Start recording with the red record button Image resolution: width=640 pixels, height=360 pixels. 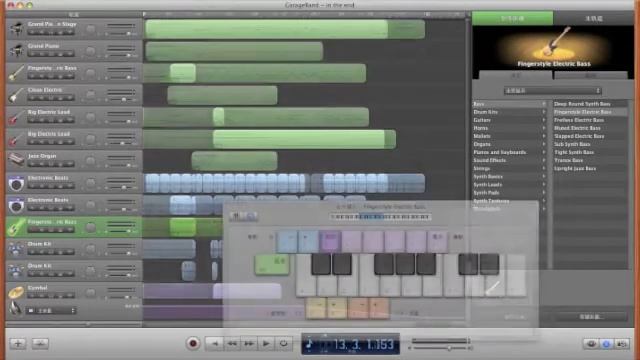tap(193, 344)
